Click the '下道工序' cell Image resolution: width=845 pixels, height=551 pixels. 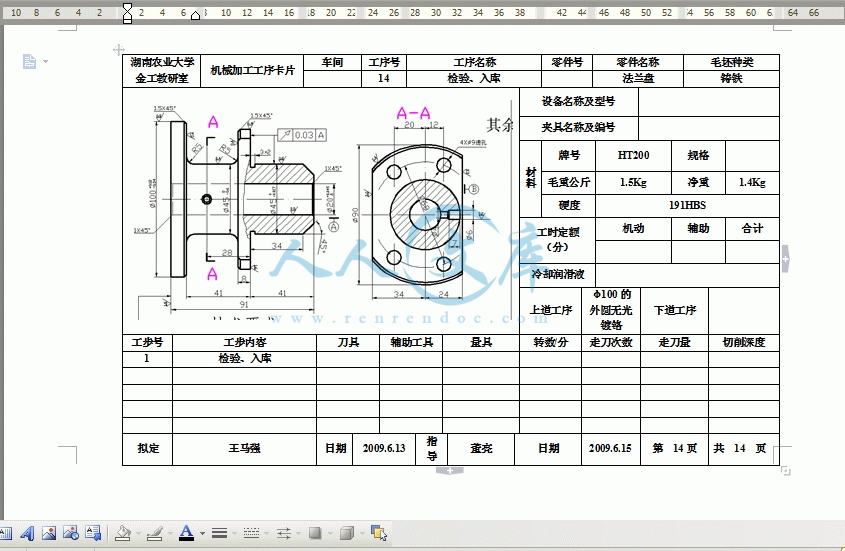(674, 311)
